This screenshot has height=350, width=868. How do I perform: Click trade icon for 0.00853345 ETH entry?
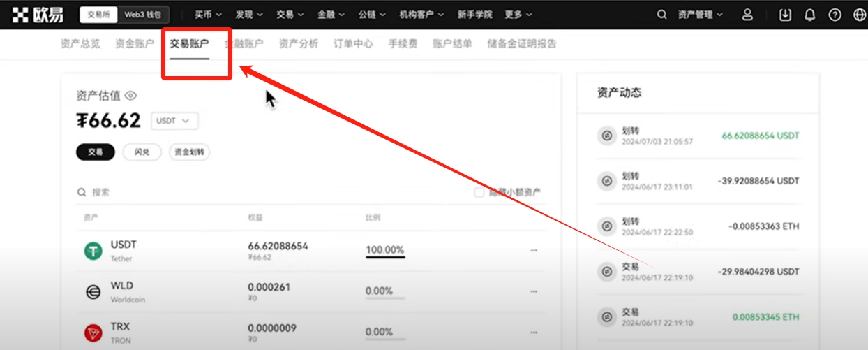607,317
